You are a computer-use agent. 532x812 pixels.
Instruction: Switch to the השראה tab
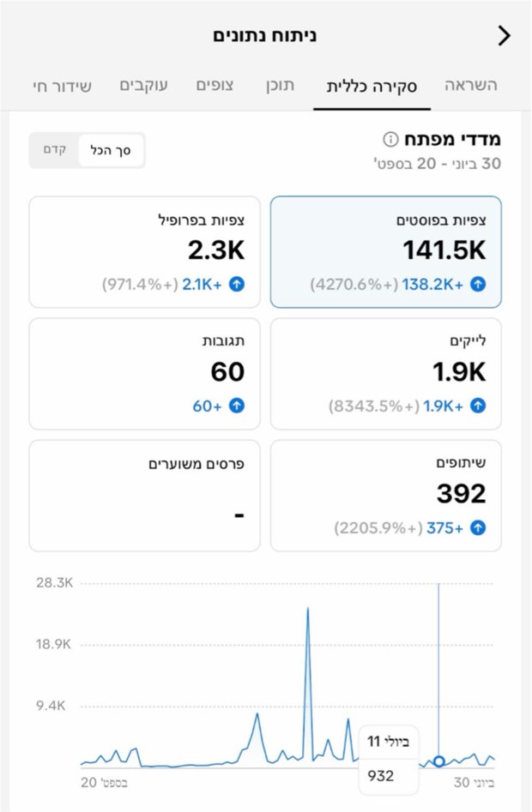point(471,86)
